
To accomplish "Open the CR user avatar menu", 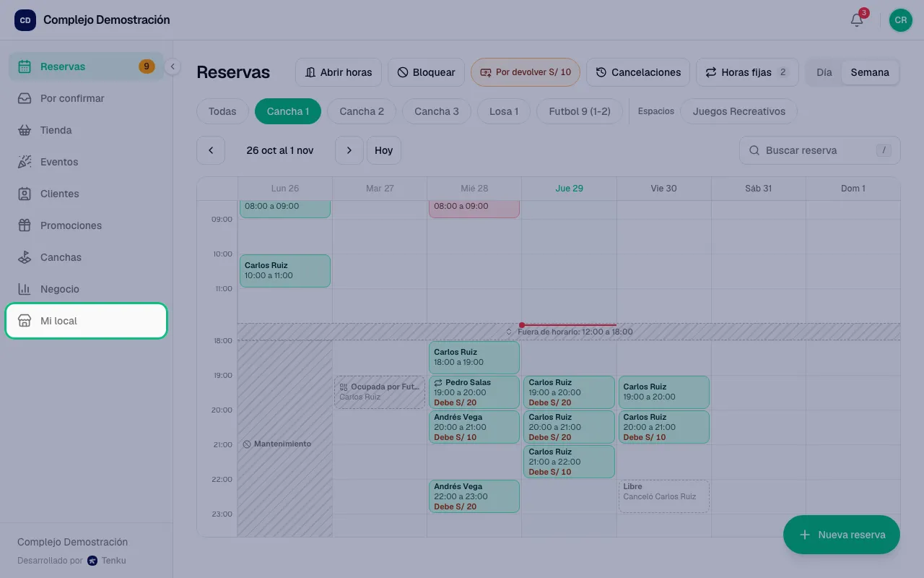I will 901,20.
